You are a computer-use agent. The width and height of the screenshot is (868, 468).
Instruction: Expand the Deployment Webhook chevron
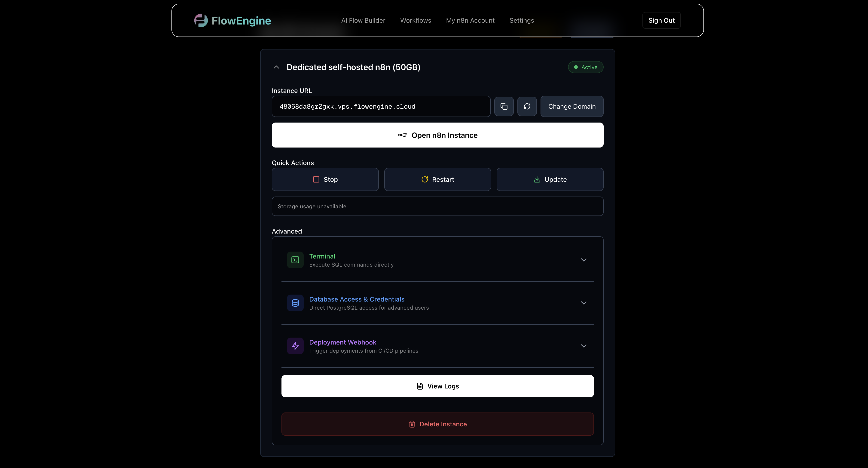coord(584,346)
